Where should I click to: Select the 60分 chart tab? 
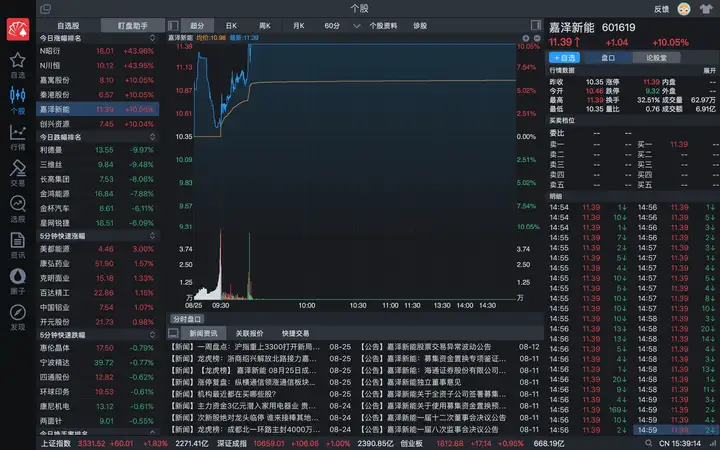[332, 26]
